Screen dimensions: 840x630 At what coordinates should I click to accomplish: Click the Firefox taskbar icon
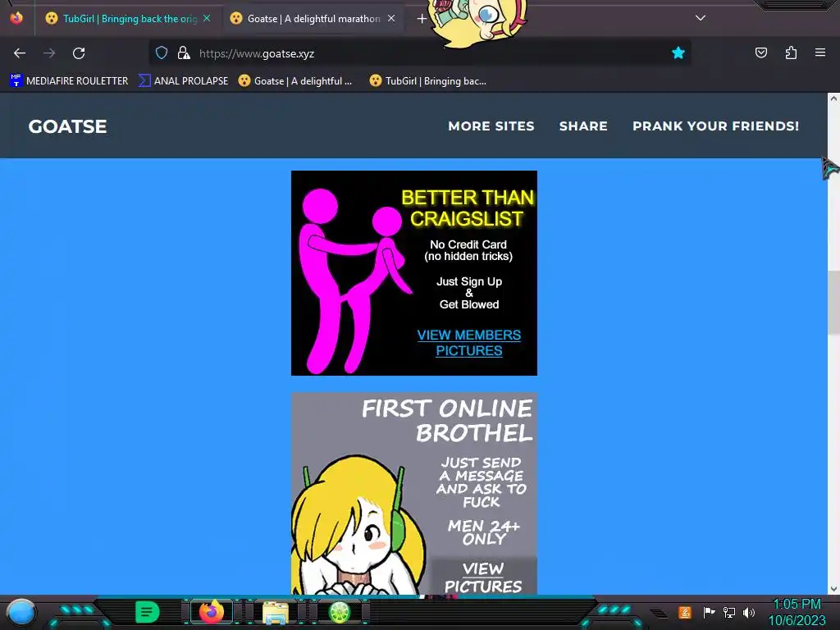(211, 612)
